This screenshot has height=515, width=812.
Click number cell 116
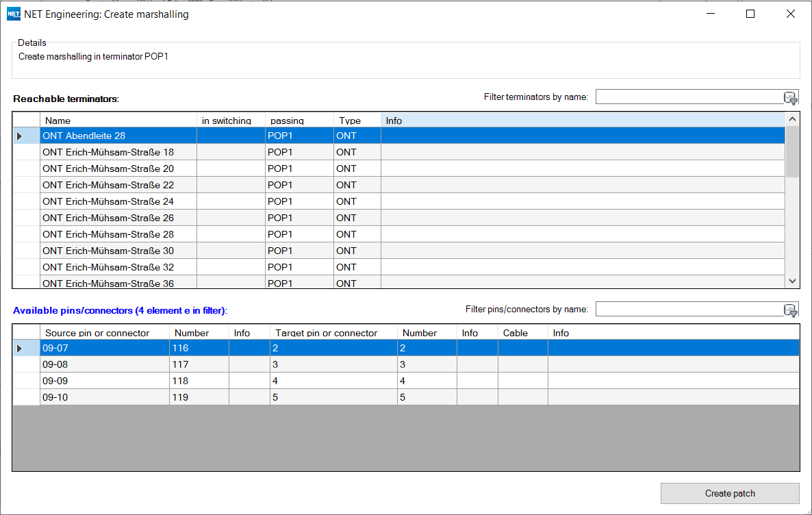point(199,348)
